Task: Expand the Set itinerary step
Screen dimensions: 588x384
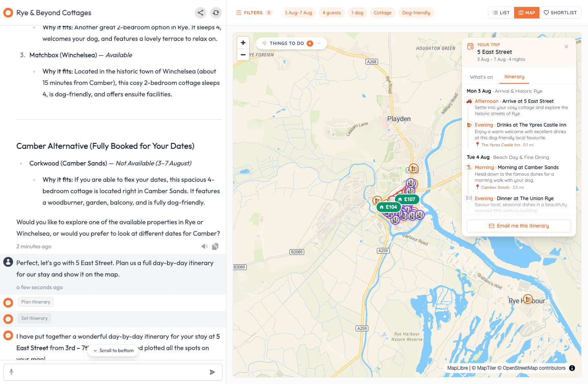Action: tap(34, 318)
